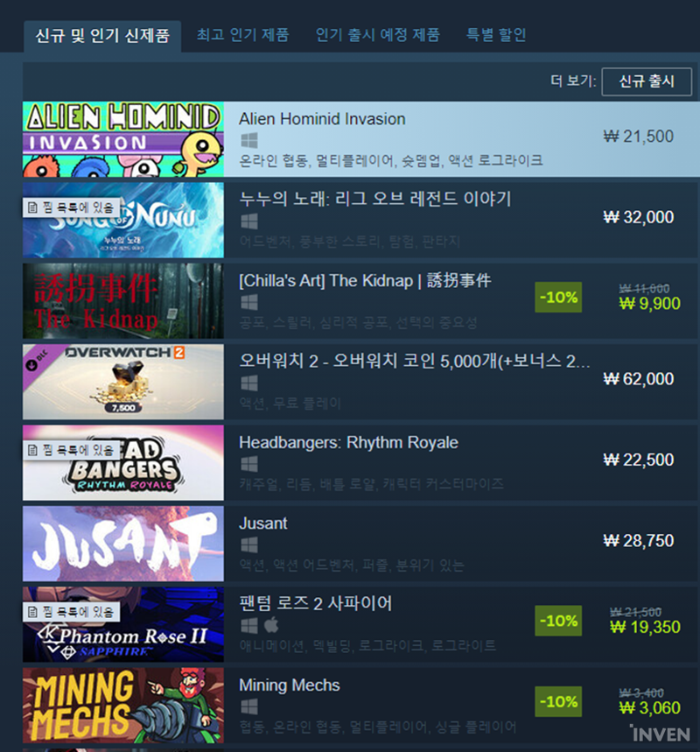
Task: Click wishlist badge on Phantom Rose II
Action: (x=71, y=612)
